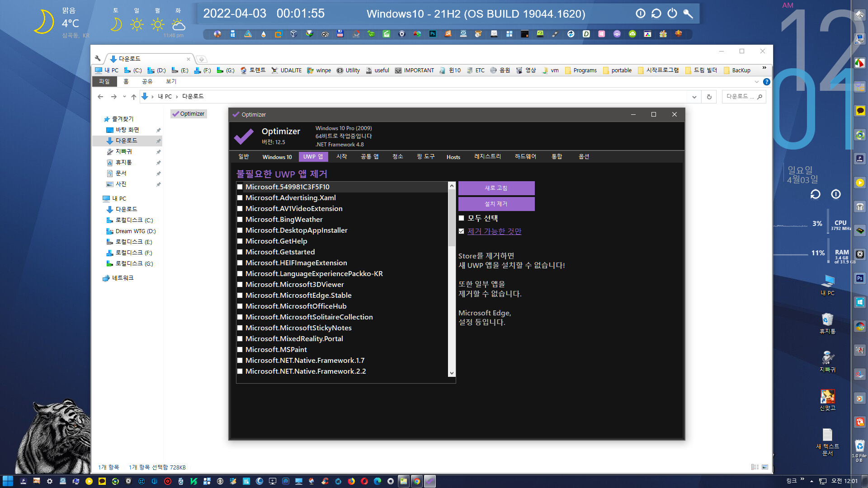Click the UWP list scroll-down arrow
The width and height of the screenshot is (868, 488).
pyautogui.click(x=452, y=373)
